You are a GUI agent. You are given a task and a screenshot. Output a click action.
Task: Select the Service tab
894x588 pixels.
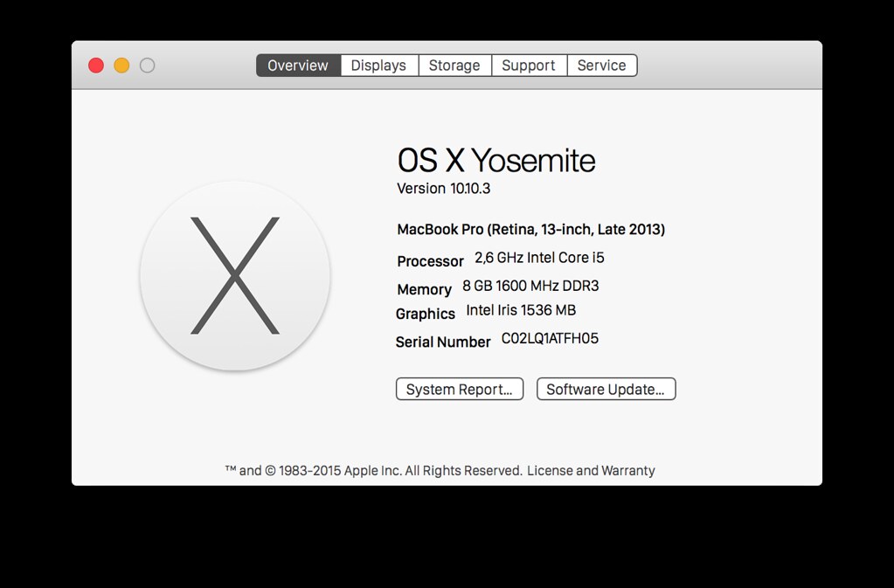602,66
